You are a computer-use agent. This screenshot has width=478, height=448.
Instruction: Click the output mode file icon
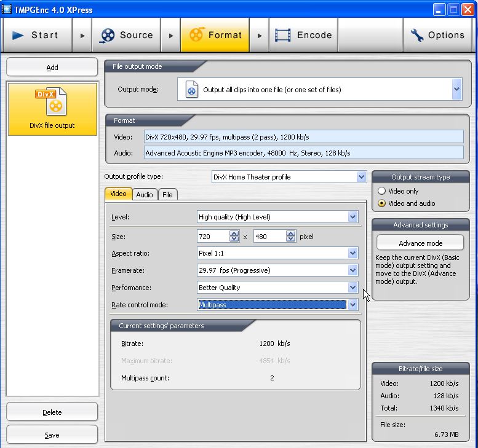(192, 89)
